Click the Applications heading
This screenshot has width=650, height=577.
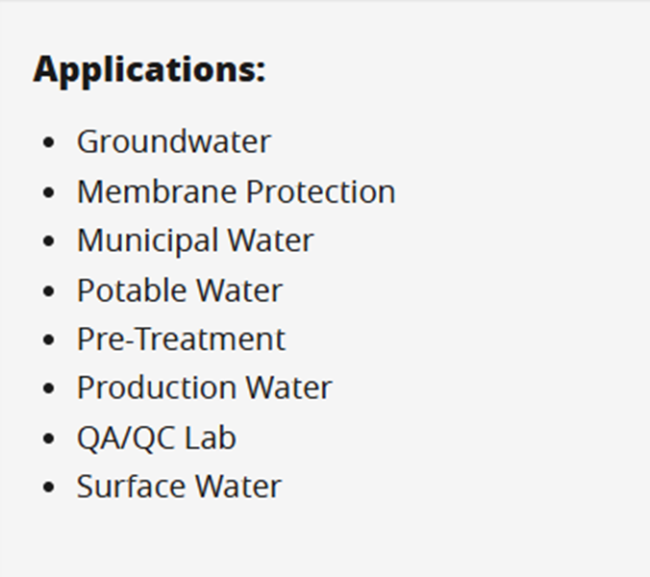(x=149, y=70)
